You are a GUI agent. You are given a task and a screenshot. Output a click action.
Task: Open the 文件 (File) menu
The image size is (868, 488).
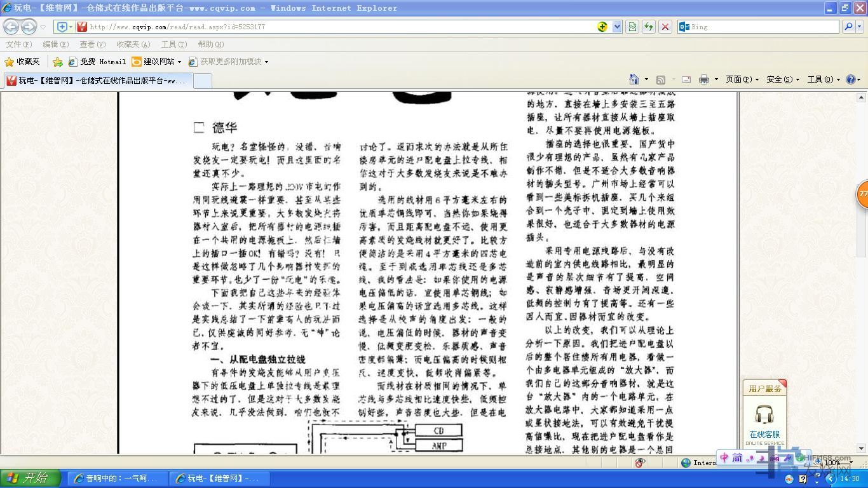(x=18, y=44)
